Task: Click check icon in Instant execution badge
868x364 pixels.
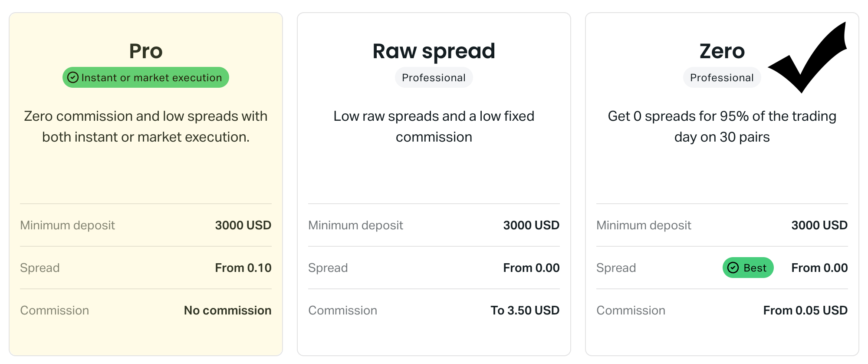Action: 73,77
